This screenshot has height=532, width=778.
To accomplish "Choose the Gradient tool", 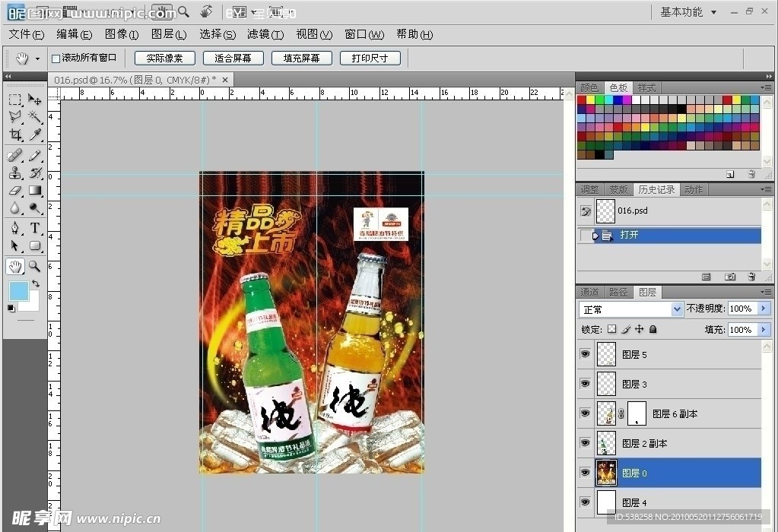I will coord(33,192).
